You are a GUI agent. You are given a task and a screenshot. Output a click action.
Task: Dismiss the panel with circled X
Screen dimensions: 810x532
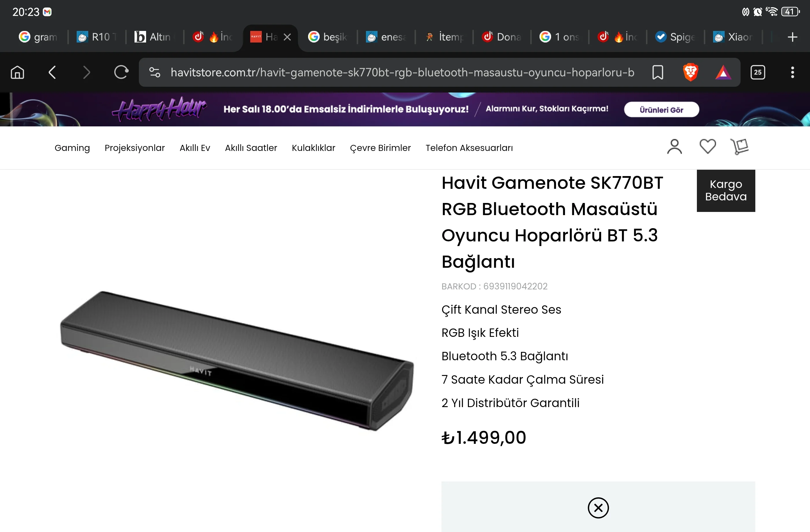click(x=598, y=508)
